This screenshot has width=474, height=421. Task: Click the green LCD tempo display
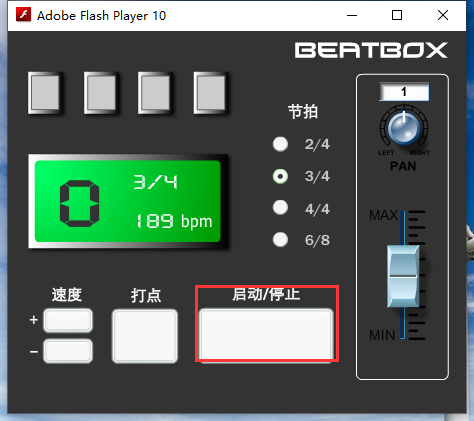pos(128,201)
